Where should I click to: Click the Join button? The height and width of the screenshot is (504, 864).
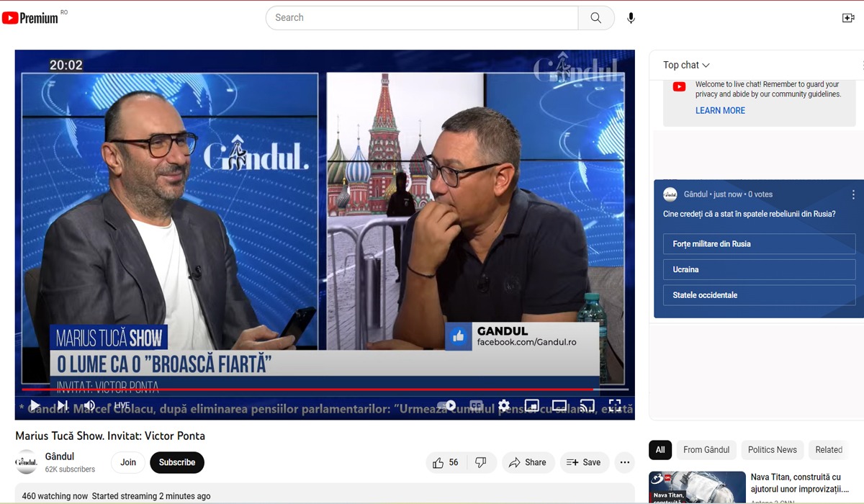[x=128, y=462]
